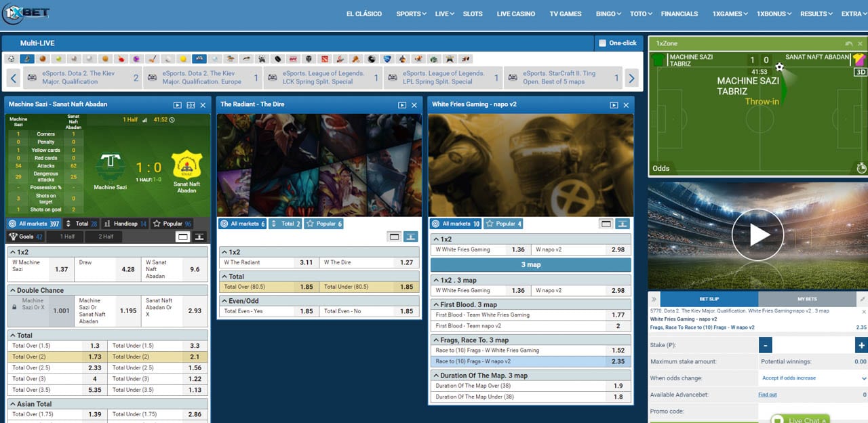Select the UFC icon in the sports strip

[x=293, y=59]
